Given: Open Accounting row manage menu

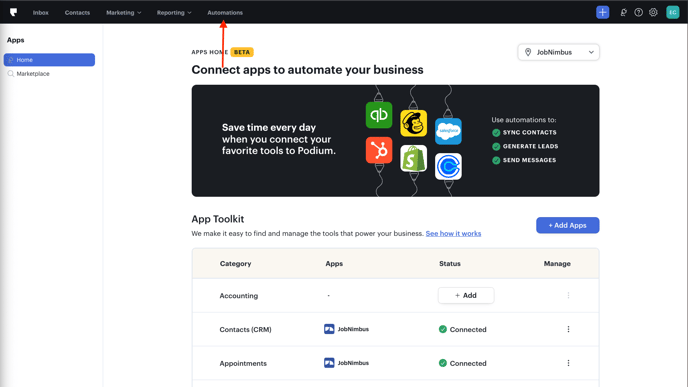Looking at the screenshot, I should [x=568, y=295].
